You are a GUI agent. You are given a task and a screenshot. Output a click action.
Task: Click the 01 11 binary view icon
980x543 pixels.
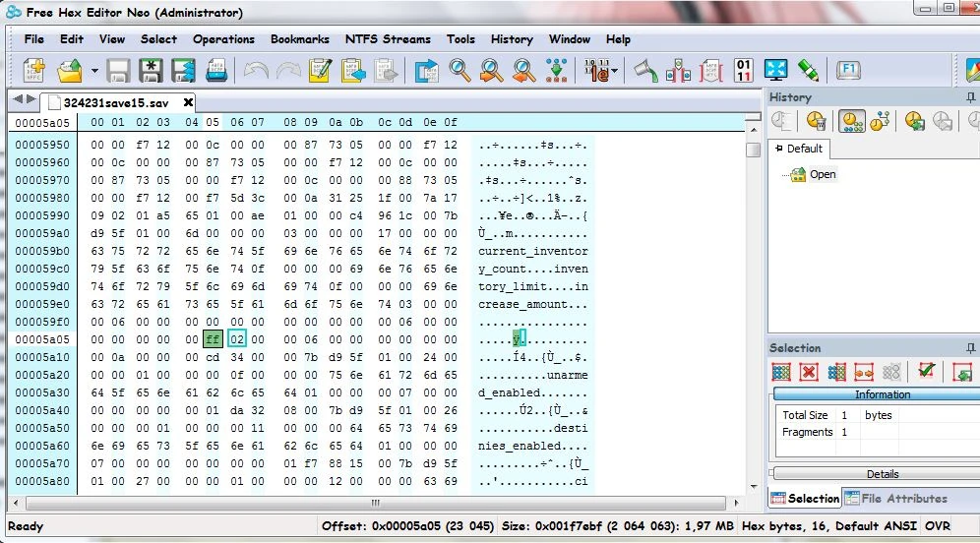[743, 71]
